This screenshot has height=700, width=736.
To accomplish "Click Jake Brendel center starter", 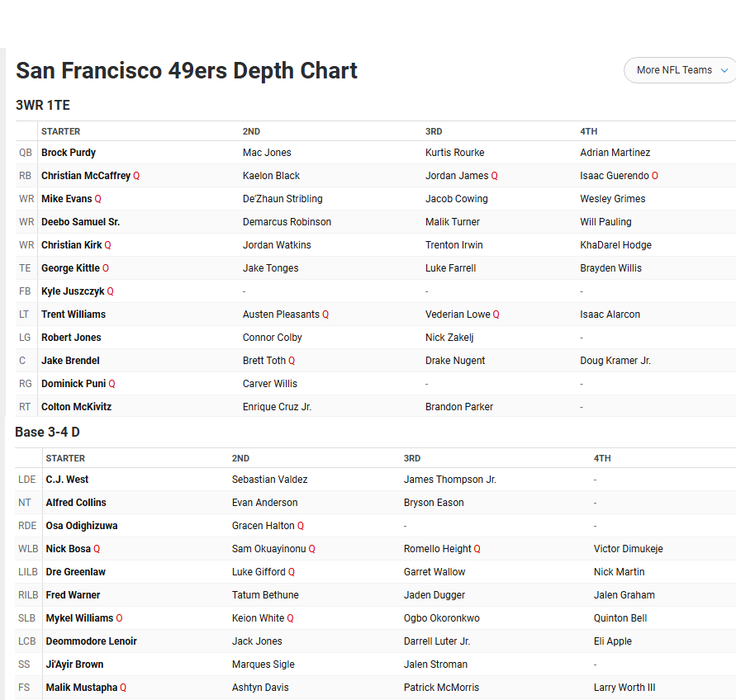I will pyautogui.click(x=70, y=361).
